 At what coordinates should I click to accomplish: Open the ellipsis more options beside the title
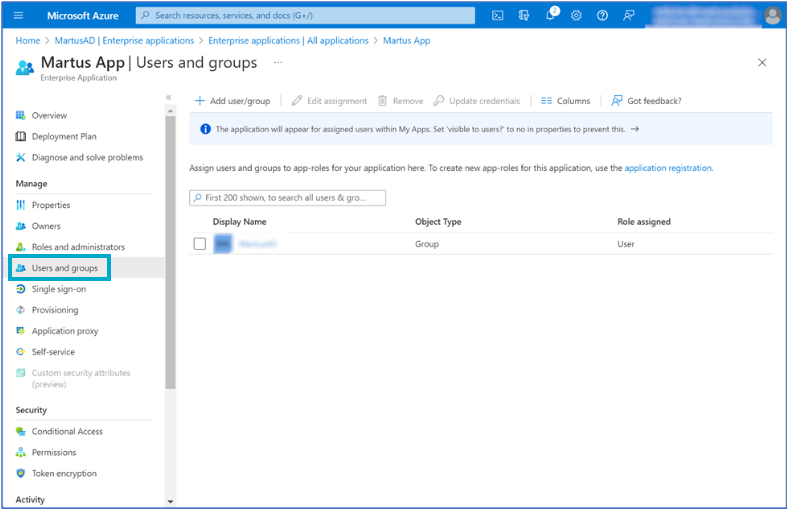tap(278, 62)
